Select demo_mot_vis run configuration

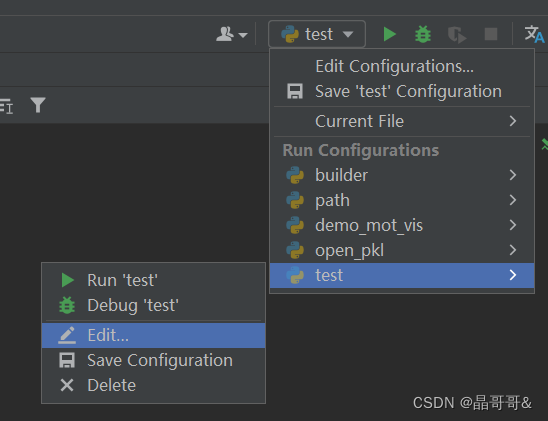(402, 225)
